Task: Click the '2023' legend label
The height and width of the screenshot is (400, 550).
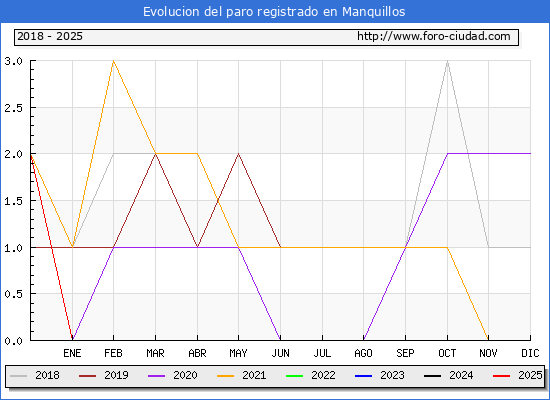Action: 392,375
